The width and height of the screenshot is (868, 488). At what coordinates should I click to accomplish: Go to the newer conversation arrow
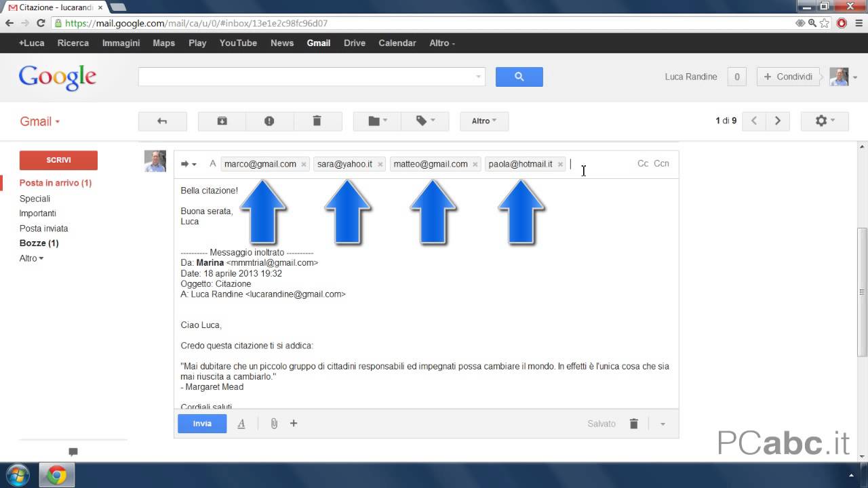[x=754, y=121]
